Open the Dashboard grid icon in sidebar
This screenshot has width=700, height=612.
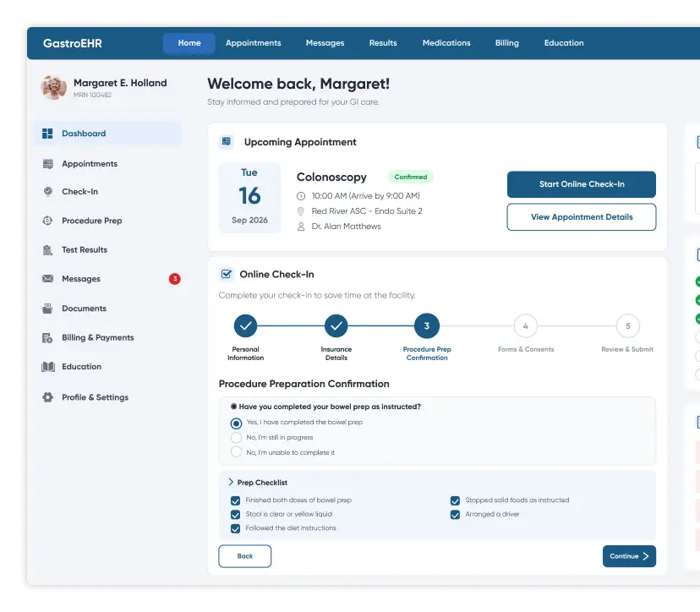[x=47, y=134]
